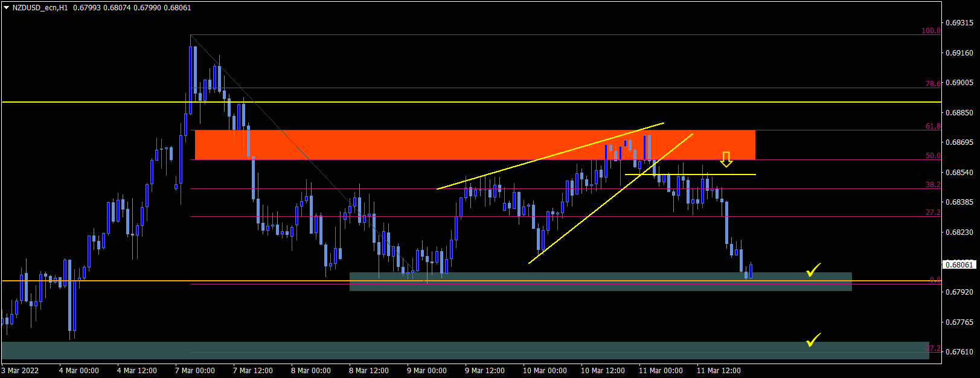Viewport: 980px width, 378px height.
Task: Click the 7 Mar 12:00 time label
Action: pyautogui.click(x=253, y=371)
